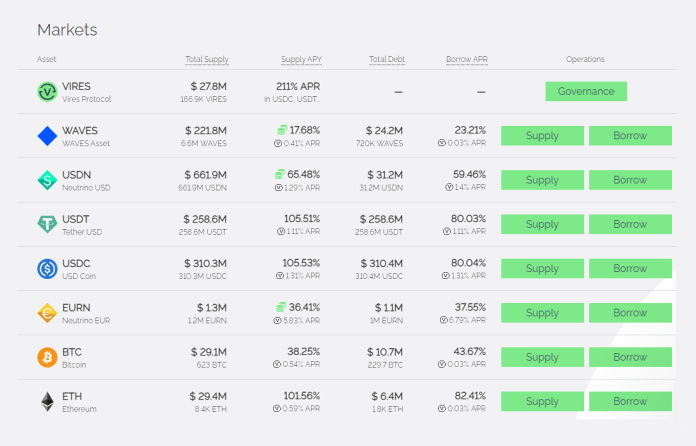Click the Supply APY column header
The height and width of the screenshot is (446, 696).
click(x=301, y=59)
